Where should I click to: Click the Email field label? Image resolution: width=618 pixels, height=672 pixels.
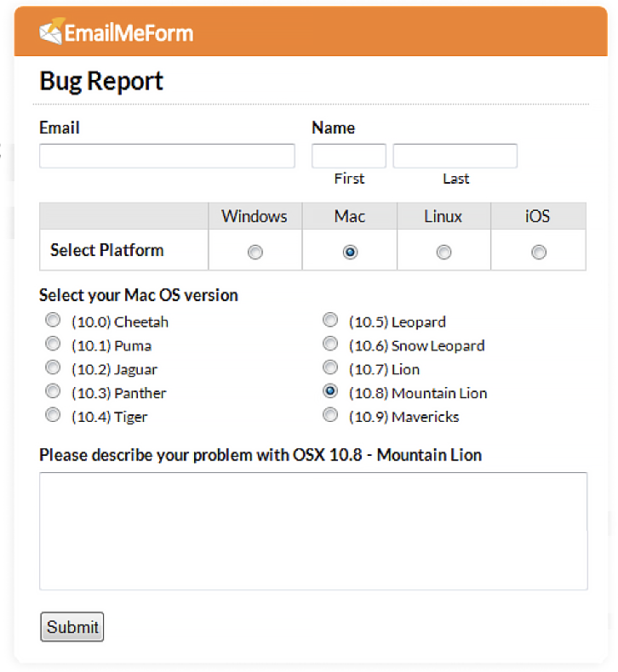click(60, 128)
